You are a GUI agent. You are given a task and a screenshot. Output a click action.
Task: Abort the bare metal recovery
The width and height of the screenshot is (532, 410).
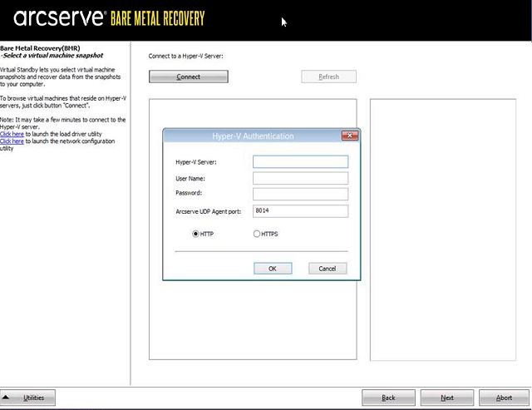pos(504,398)
